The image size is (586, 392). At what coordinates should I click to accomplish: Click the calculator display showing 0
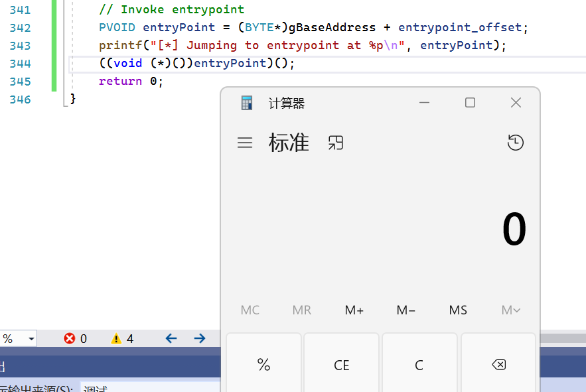[x=514, y=229]
